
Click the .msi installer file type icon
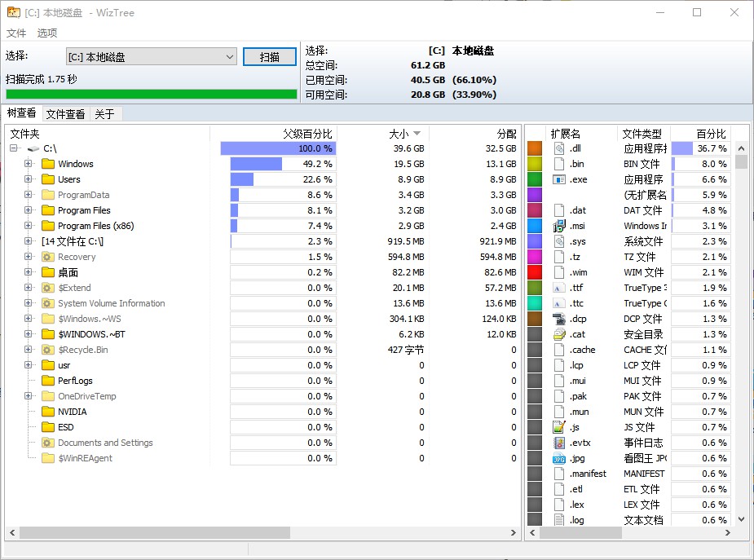(x=558, y=226)
